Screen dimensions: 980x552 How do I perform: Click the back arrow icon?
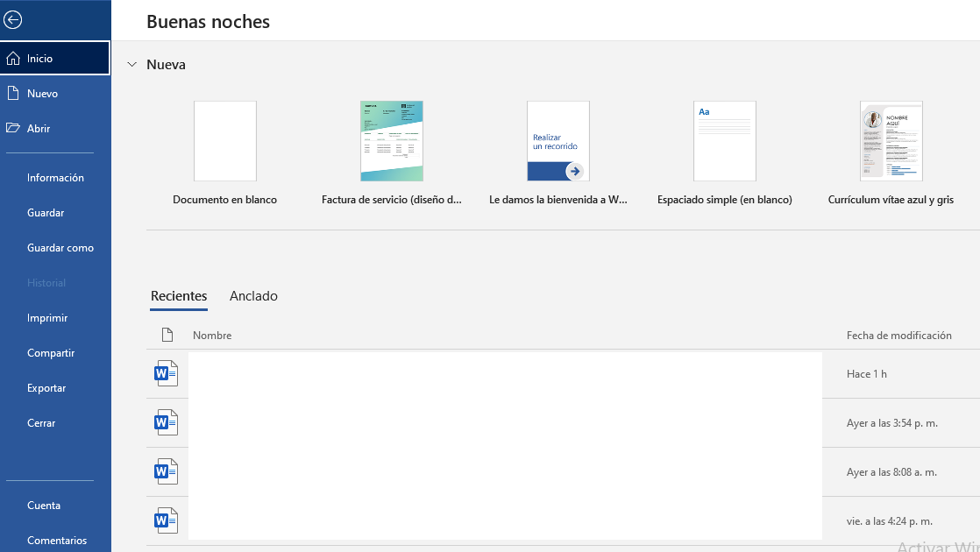point(12,20)
